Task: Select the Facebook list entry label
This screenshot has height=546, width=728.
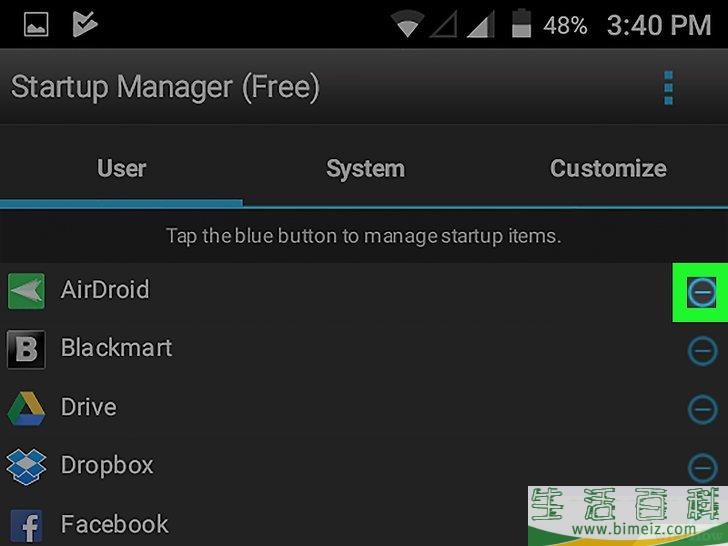Action: 115,525
